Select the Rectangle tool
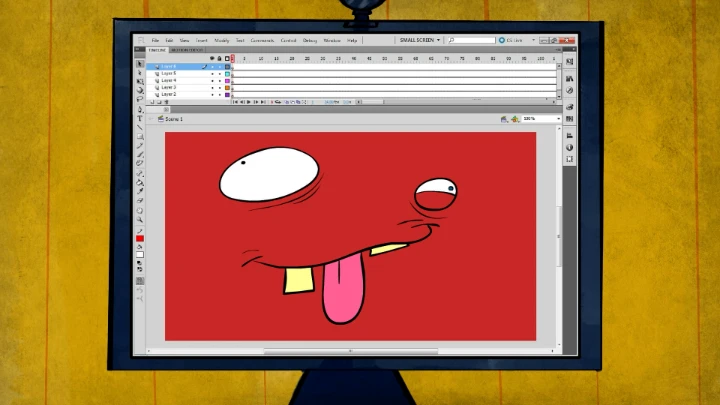The height and width of the screenshot is (405, 720). pyautogui.click(x=140, y=137)
